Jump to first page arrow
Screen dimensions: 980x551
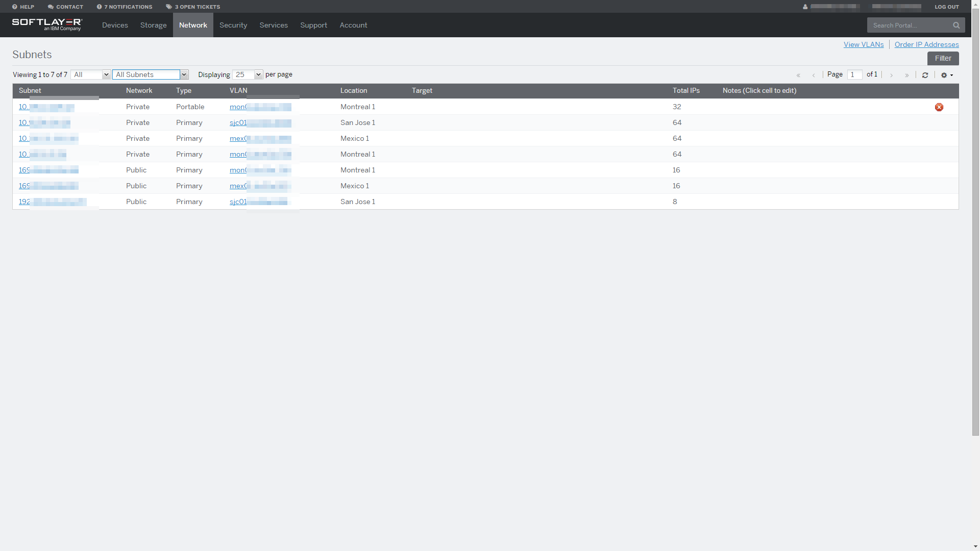(798, 75)
